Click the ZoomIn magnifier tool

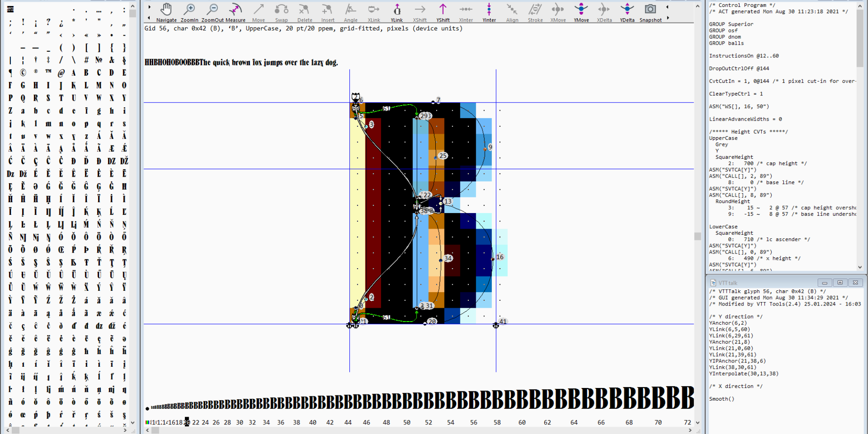pyautogui.click(x=189, y=13)
